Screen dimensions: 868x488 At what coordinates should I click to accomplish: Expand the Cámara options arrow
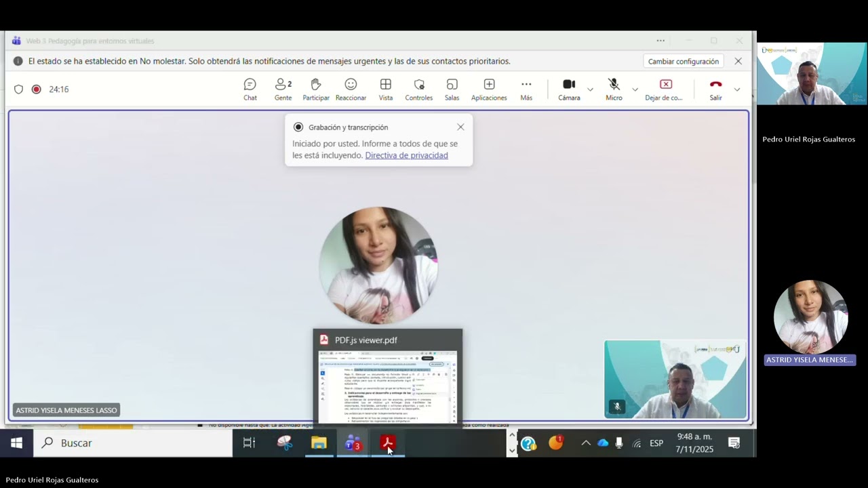[590, 89]
